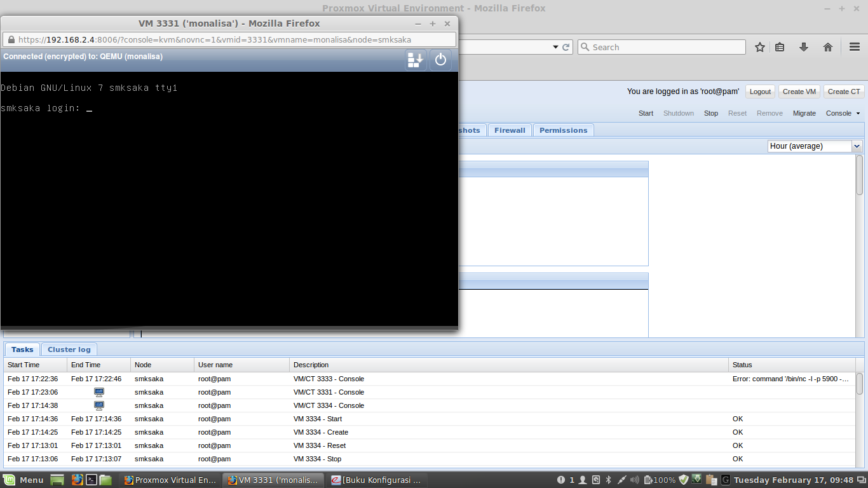This screenshot has width=868, height=488.
Task: Launch Firefox from the panel launcher
Action: click(x=77, y=480)
